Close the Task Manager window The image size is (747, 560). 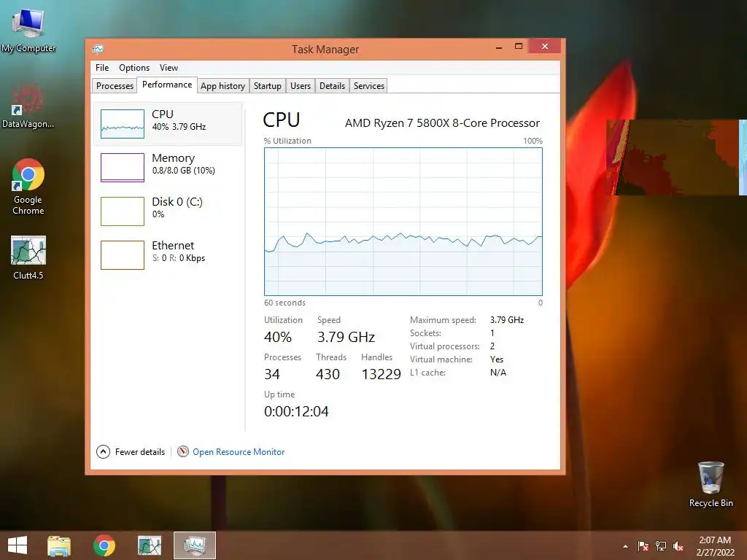[545, 46]
